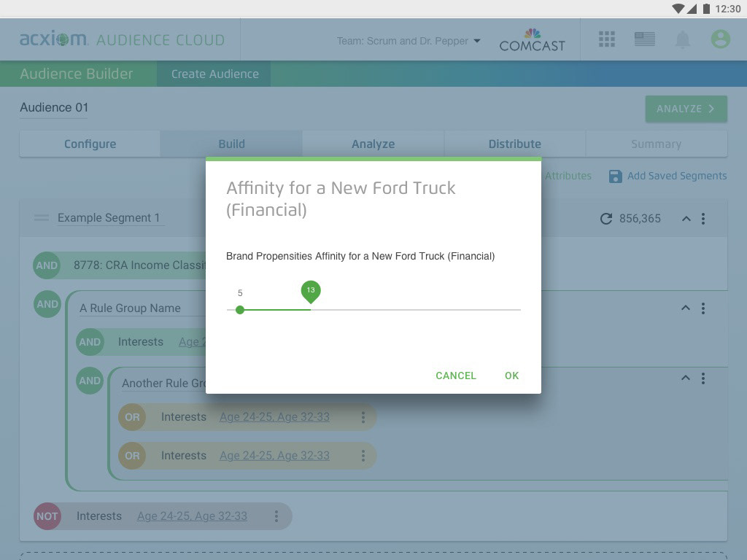Collapse the A Rule Group Name section
The image size is (747, 560).
pos(685,308)
